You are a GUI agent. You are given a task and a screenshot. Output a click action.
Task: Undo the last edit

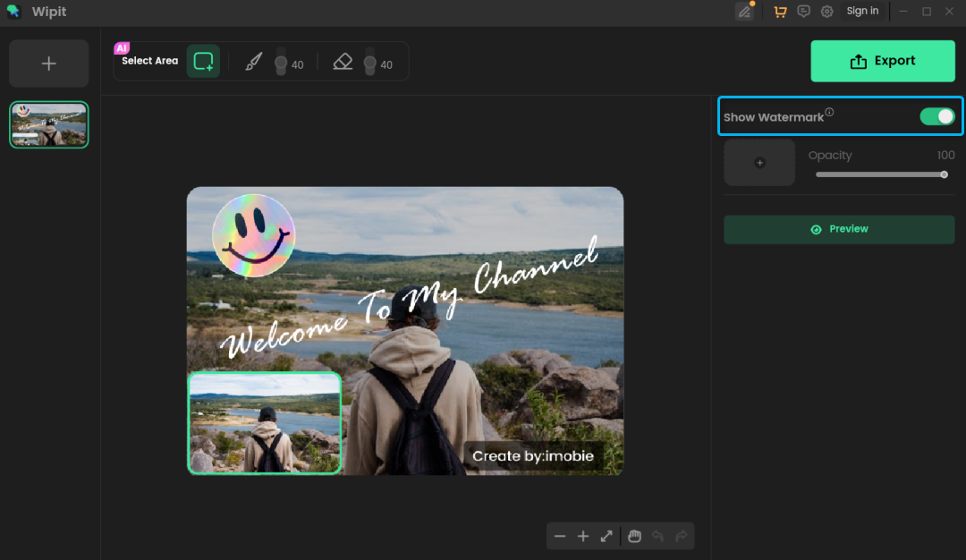coord(657,536)
